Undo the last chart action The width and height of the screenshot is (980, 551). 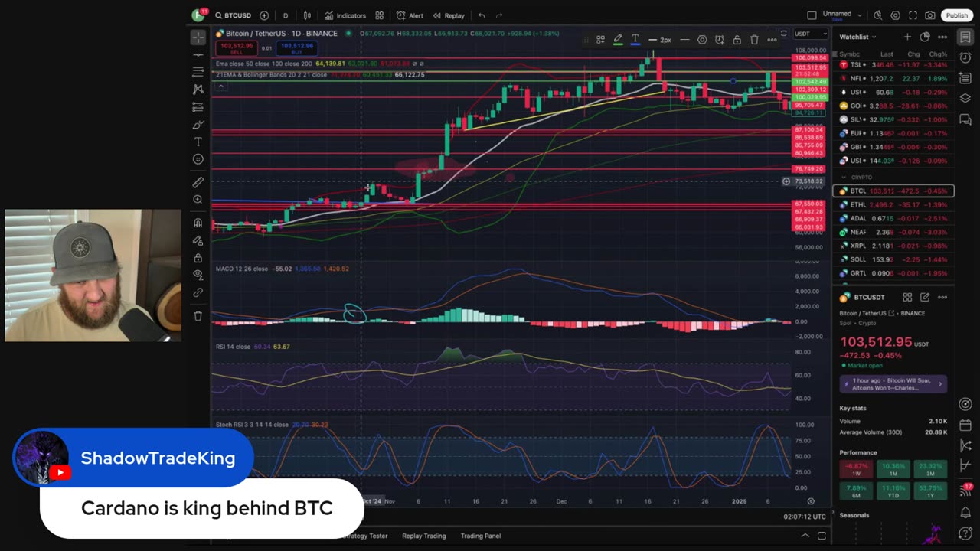tap(482, 15)
